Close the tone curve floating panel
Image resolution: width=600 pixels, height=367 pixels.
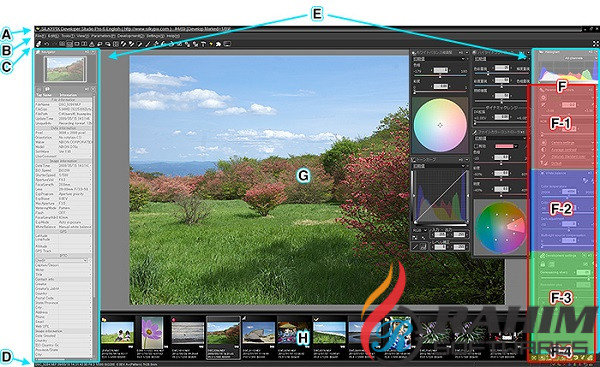pyautogui.click(x=467, y=160)
